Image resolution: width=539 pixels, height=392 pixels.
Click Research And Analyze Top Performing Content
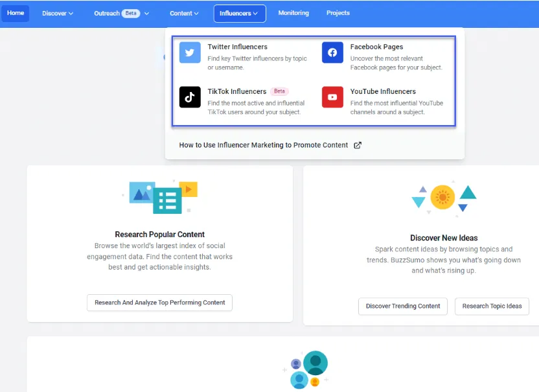(159, 302)
